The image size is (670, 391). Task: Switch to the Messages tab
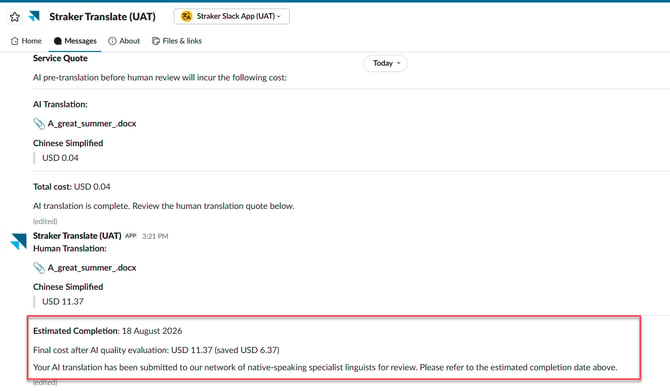point(75,41)
